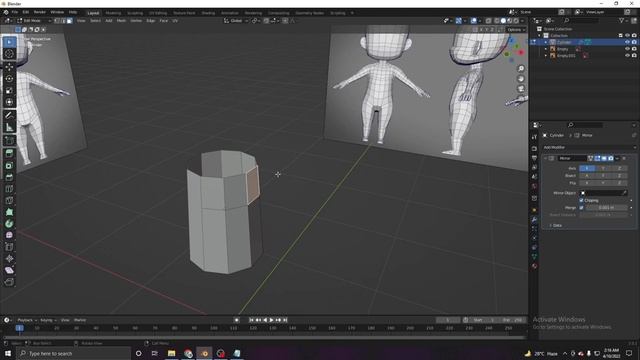Play the timeline animation

coord(271,320)
